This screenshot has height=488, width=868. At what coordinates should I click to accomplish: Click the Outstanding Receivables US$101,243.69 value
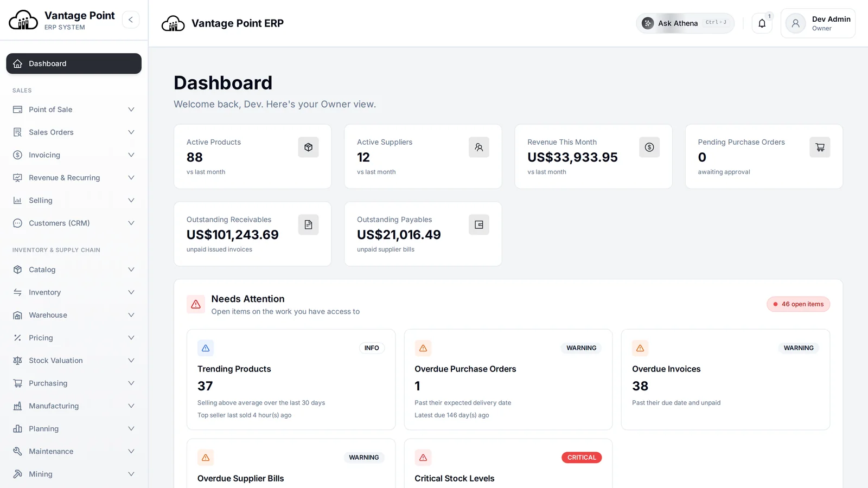233,235
